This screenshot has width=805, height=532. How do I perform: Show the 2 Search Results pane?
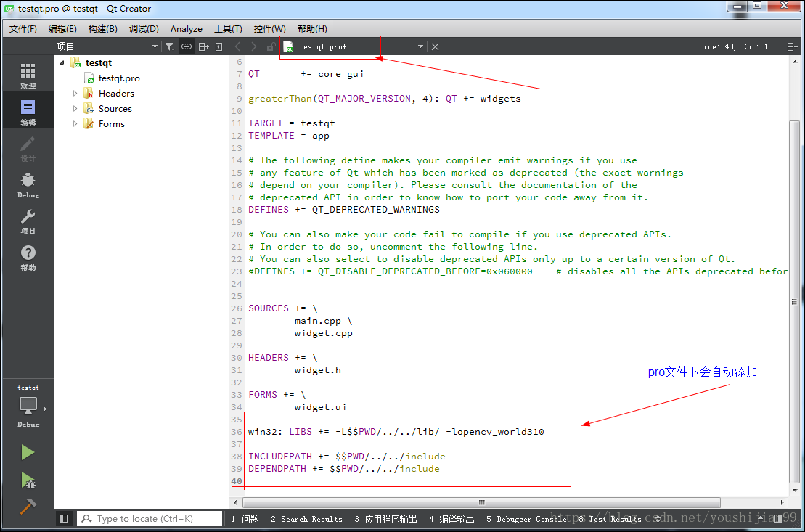click(306, 519)
